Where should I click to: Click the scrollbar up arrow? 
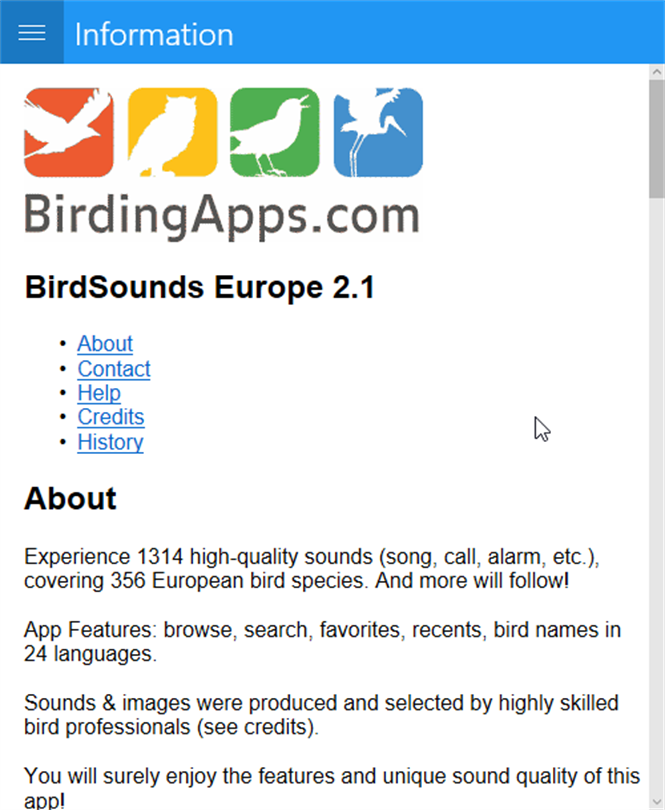656,73
